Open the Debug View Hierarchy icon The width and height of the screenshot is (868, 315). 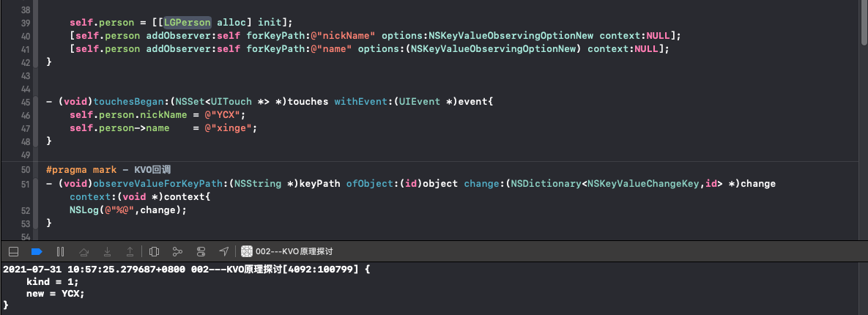click(x=155, y=252)
